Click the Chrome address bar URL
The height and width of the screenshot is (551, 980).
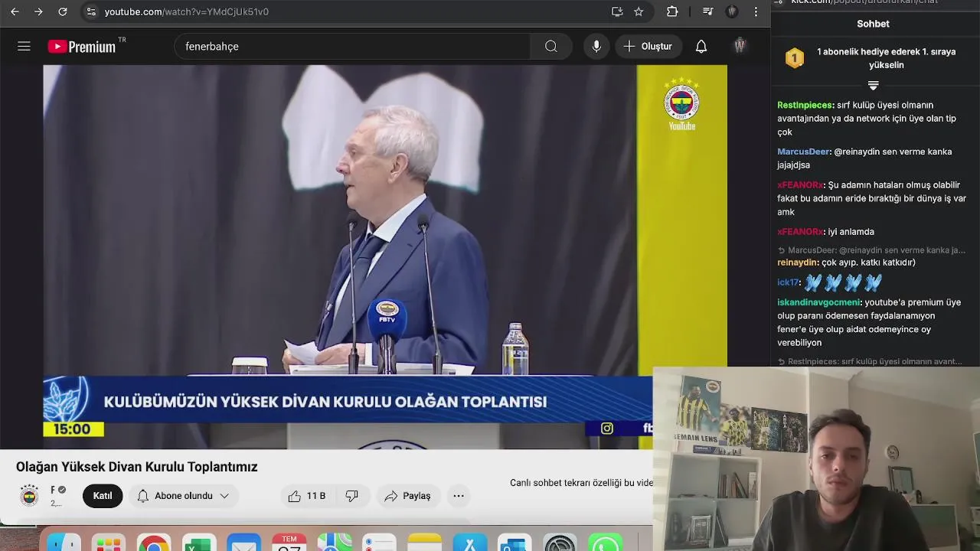pos(186,11)
